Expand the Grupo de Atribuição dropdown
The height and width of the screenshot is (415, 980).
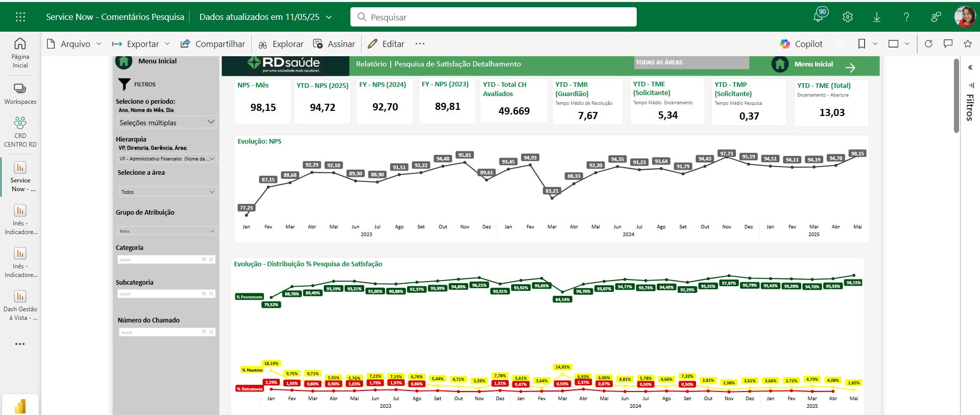coord(166,231)
